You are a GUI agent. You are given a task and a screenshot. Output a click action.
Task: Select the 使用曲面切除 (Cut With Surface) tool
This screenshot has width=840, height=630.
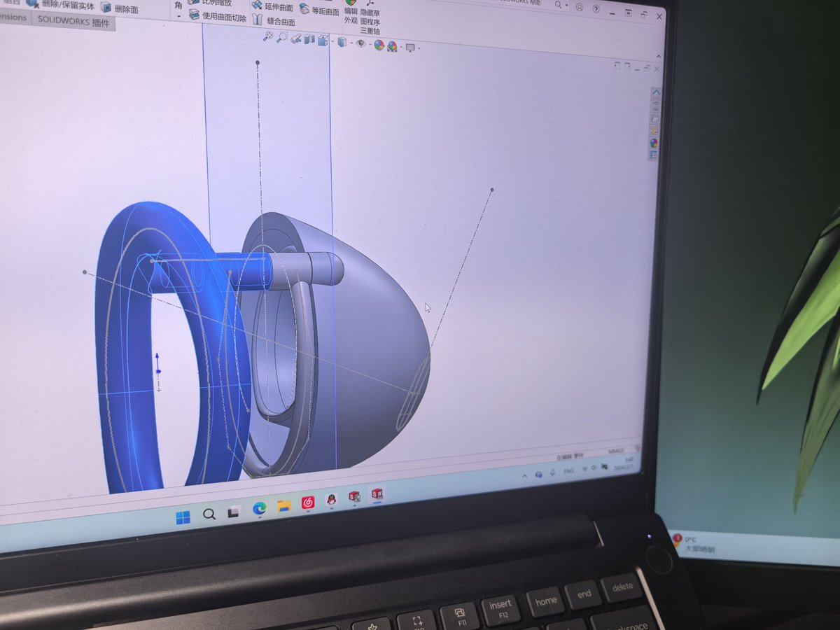[x=217, y=16]
